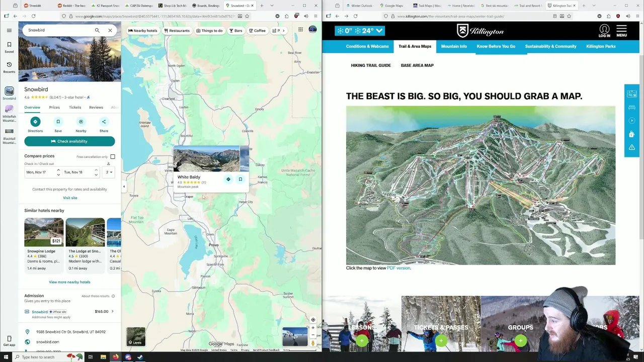Filter map by Nearby hotels chip

(x=143, y=31)
